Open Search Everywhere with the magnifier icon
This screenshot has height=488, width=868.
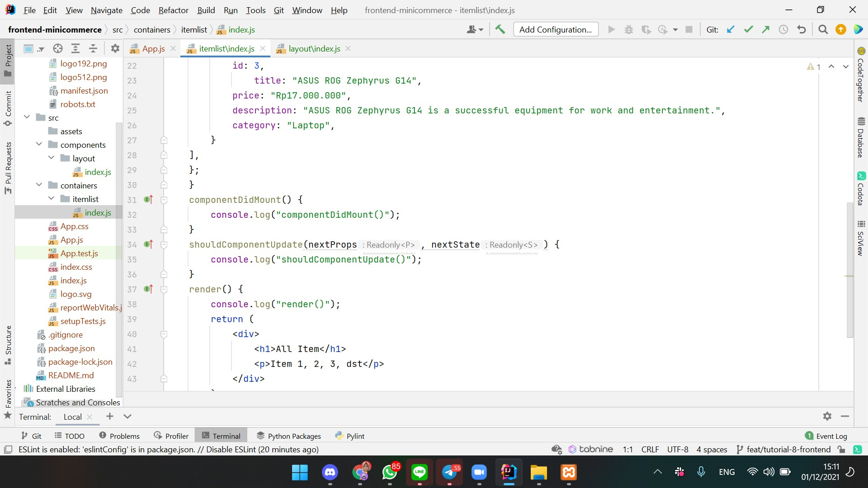(823, 29)
